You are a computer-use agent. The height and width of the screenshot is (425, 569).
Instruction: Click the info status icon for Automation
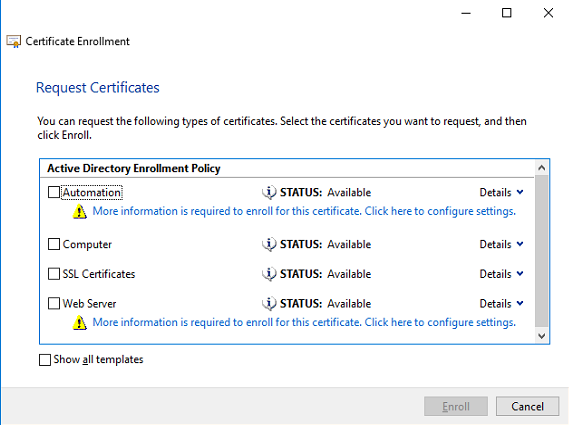coord(269,192)
